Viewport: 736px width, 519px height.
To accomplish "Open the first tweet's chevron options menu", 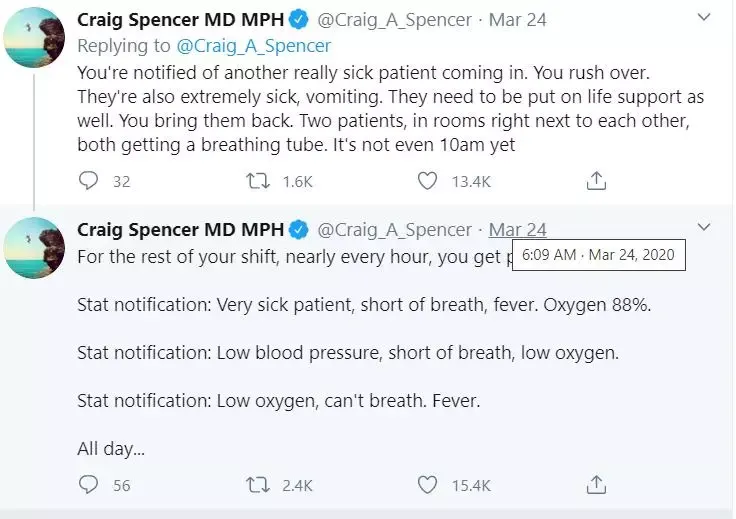I will tap(704, 18).
